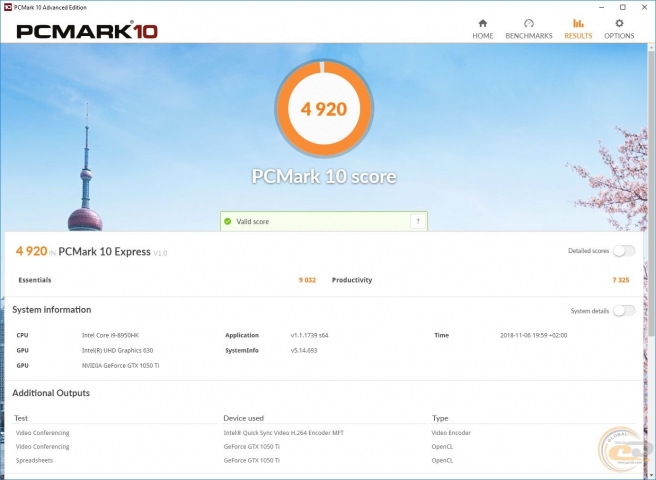656x480 pixels.
Task: Click the Additional Outputs heading
Action: 51,393
